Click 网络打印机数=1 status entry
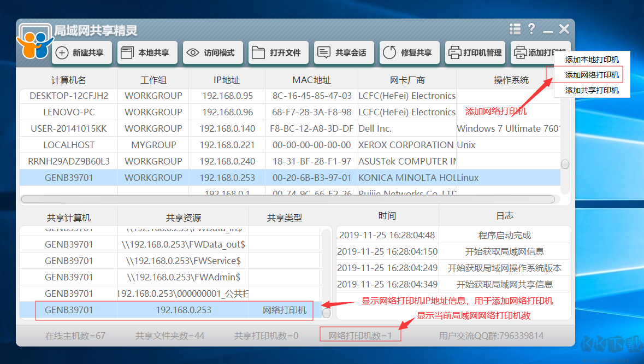Image resolution: width=644 pixels, height=364 pixels. click(360, 336)
